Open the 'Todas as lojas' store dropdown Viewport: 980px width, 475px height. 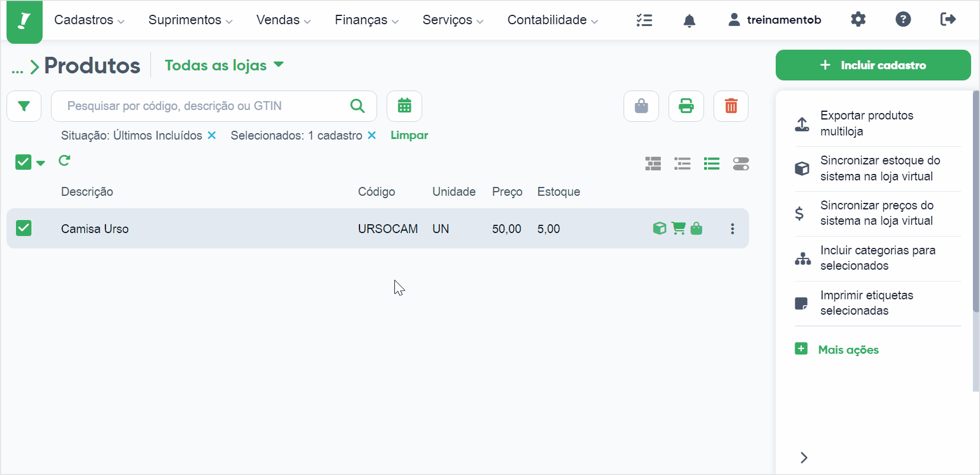pos(224,65)
